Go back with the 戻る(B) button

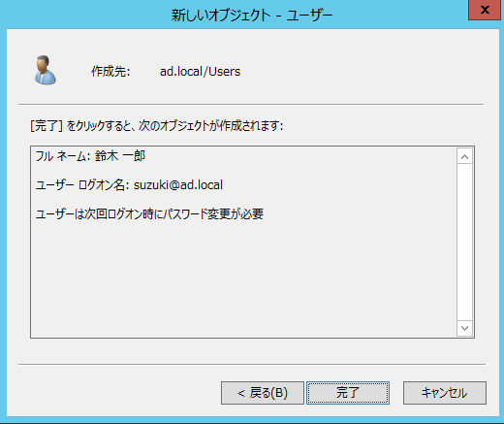point(263,393)
